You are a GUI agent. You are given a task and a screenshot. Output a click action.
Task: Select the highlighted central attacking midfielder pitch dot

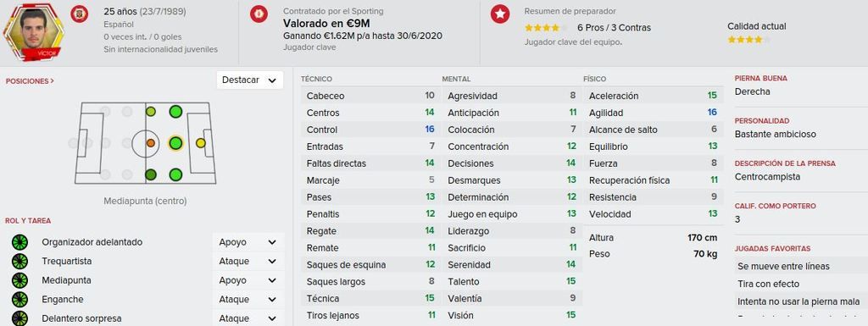tap(175, 143)
